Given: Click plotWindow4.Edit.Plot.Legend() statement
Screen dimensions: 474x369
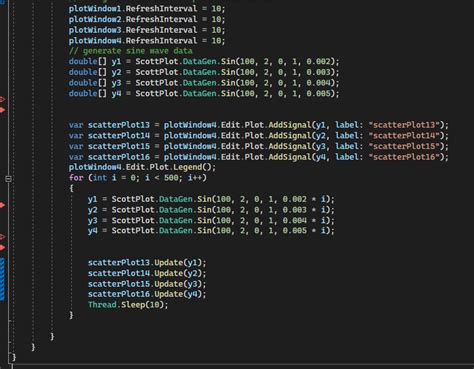Looking at the screenshot, I should point(142,167).
